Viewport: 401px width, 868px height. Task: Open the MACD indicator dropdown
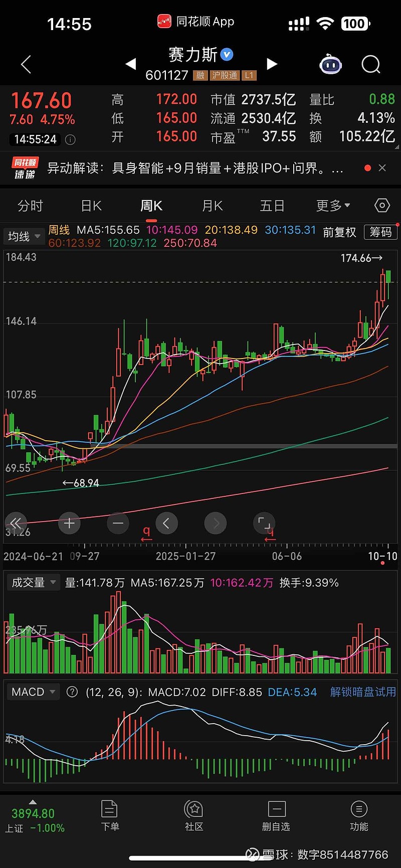tap(33, 692)
